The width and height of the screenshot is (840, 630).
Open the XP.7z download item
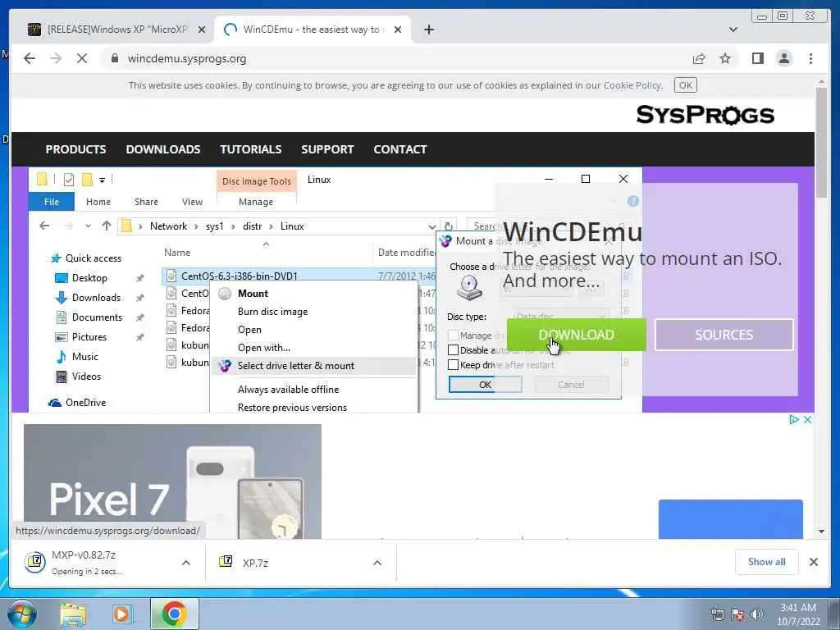click(x=290, y=563)
